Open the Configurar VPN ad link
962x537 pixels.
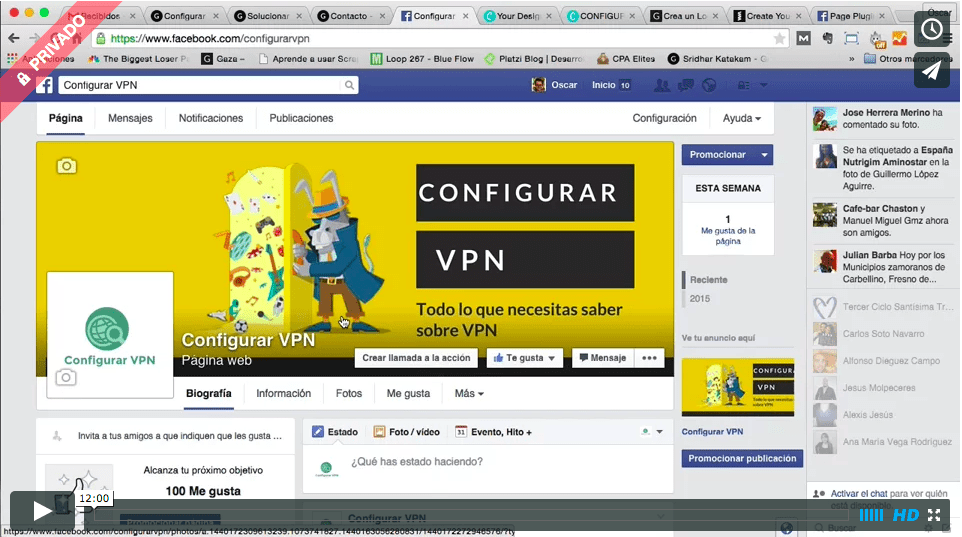click(712, 432)
